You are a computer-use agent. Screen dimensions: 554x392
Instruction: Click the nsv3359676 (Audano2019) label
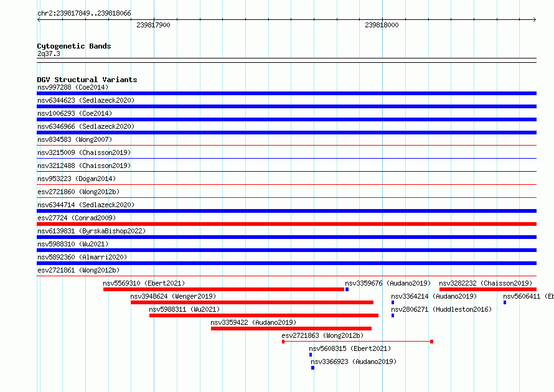(x=388, y=283)
